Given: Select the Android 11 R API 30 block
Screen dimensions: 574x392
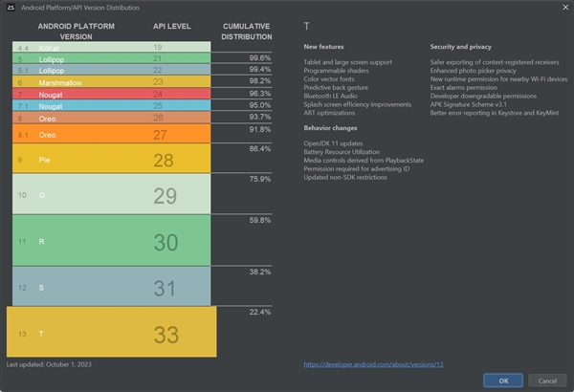Looking at the screenshot, I should click(112, 241).
